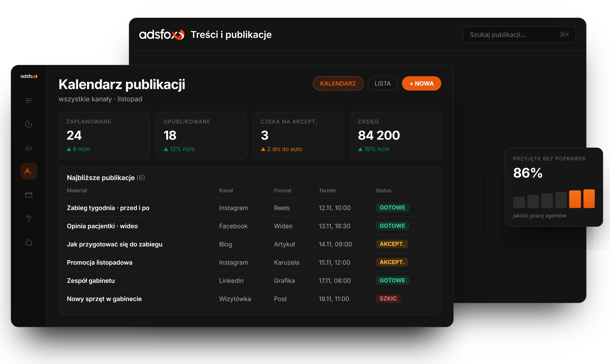Click the Status column header
Screen dimensions: 610x364
pos(383,191)
